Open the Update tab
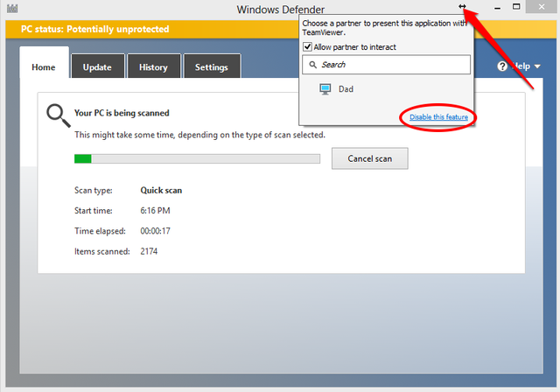 (97, 67)
